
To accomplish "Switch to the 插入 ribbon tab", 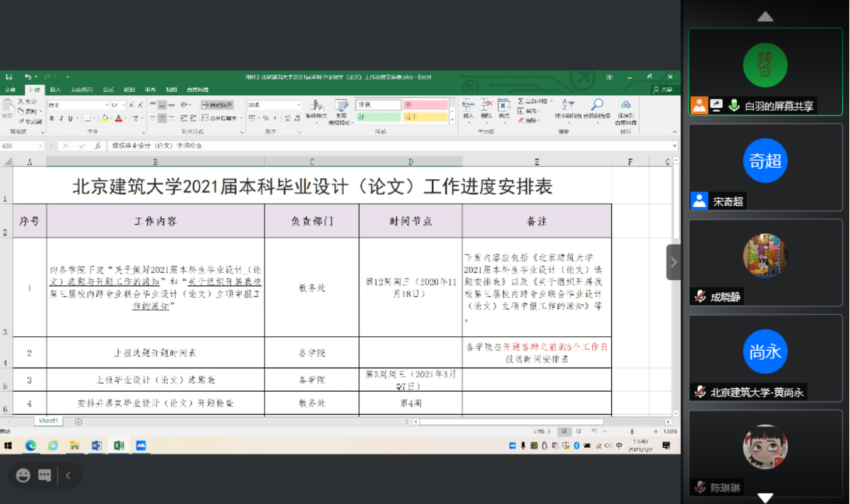I will (54, 90).
